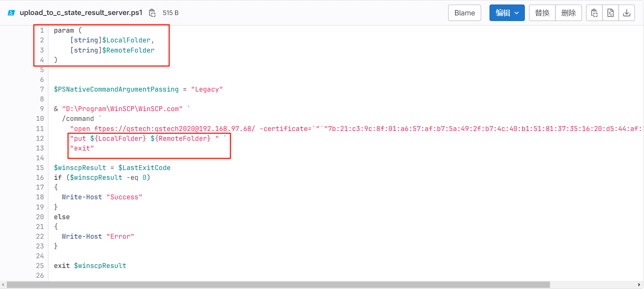This screenshot has height=289, width=644.
Task: Click the 替换 replace button
Action: coord(542,13)
